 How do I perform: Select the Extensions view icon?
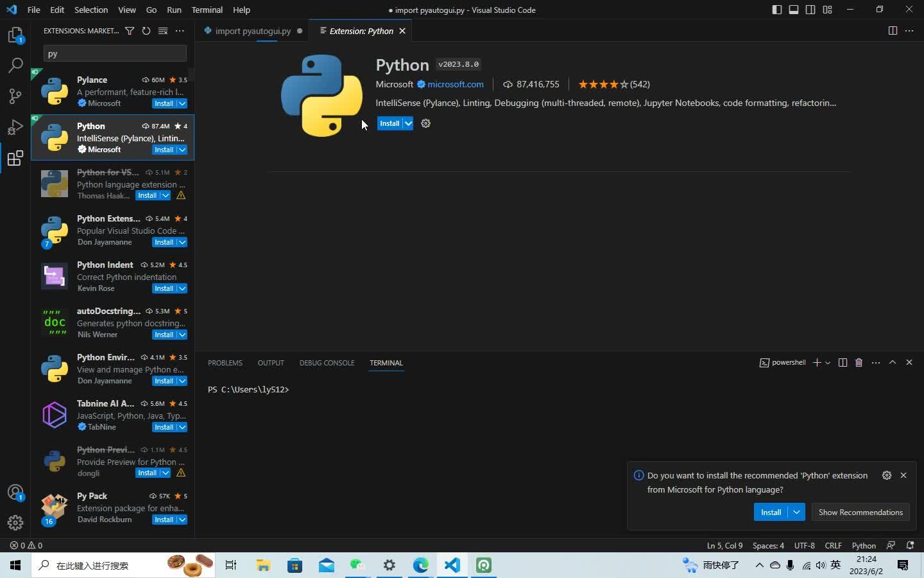point(15,158)
